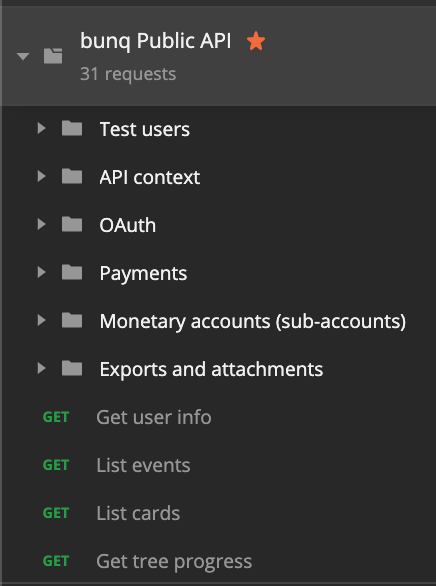Open Exports and attachments folder label
The height and width of the screenshot is (586, 436).
tap(211, 369)
